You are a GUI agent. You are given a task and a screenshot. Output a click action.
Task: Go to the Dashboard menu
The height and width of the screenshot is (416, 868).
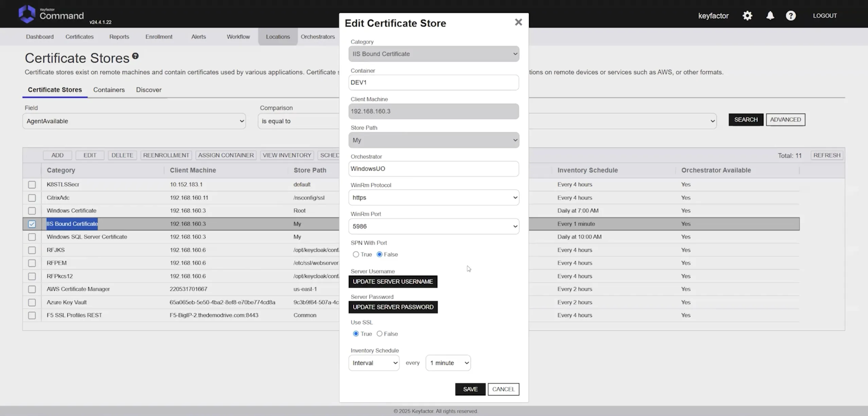tap(40, 37)
